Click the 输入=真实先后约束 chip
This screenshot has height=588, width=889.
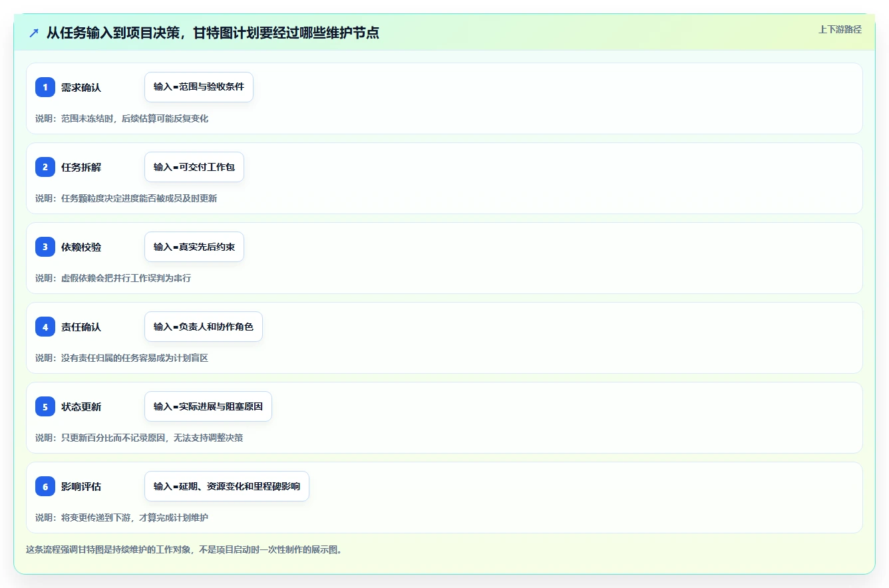click(x=194, y=247)
